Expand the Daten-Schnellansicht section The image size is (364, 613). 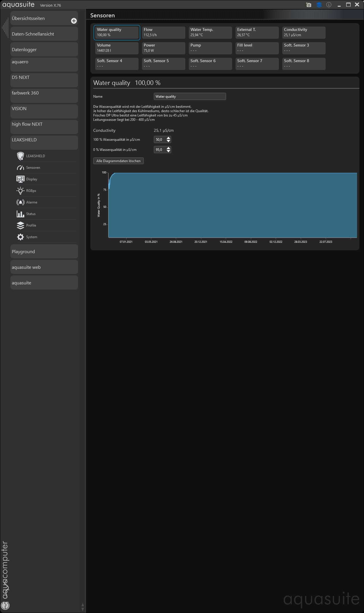point(44,34)
